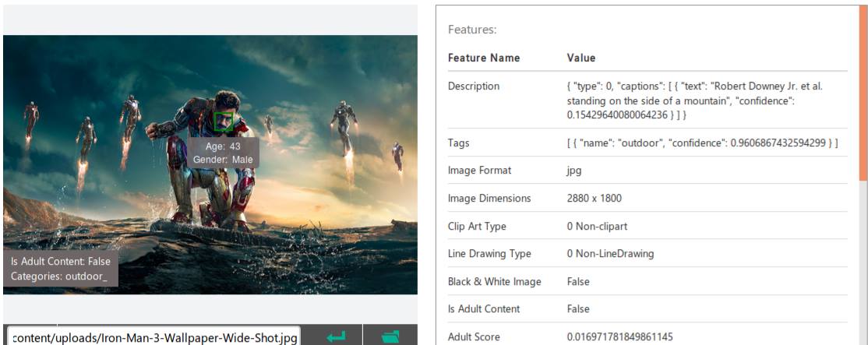The image size is (868, 345).
Task: Click the 'Feature Name' column header
Action: click(x=484, y=58)
